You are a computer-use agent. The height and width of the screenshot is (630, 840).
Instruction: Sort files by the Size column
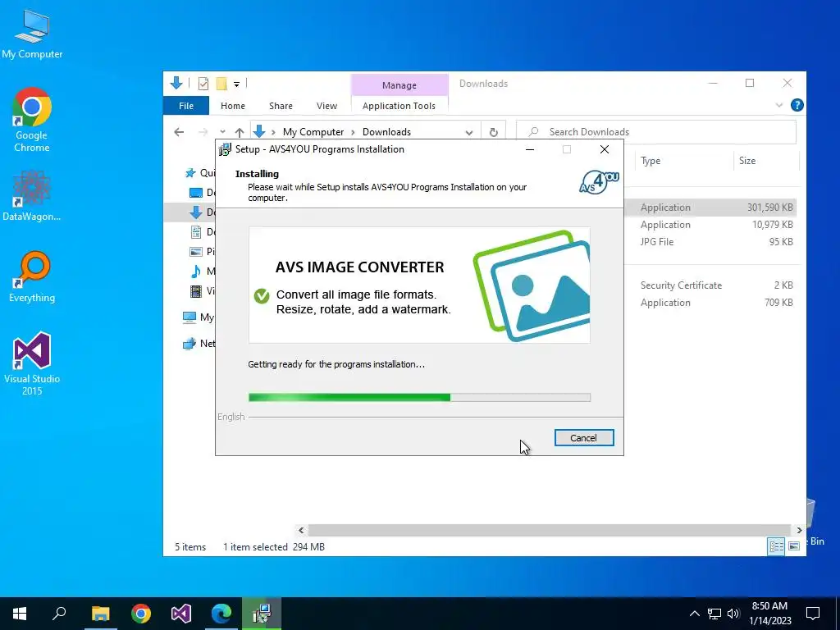[x=765, y=161]
